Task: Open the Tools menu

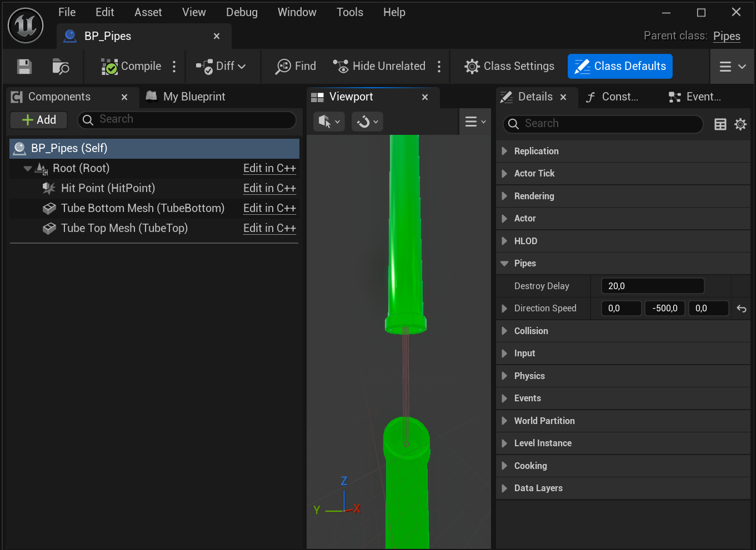Action: click(x=350, y=12)
